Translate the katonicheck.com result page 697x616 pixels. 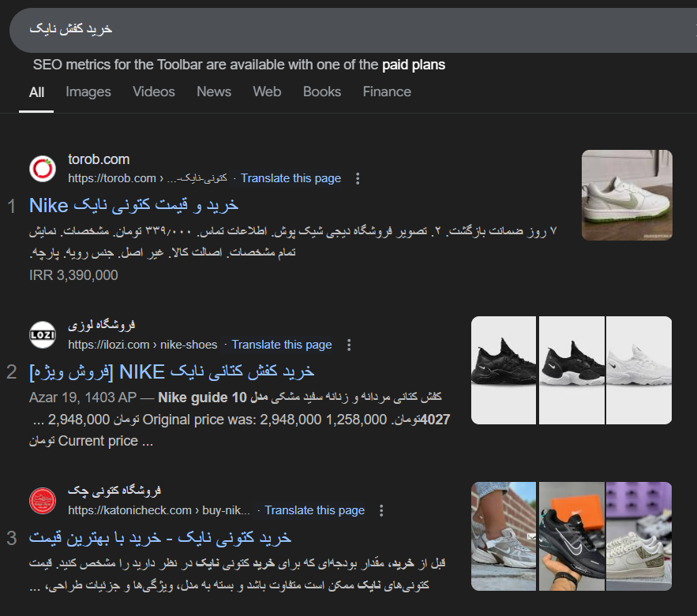pyautogui.click(x=315, y=511)
